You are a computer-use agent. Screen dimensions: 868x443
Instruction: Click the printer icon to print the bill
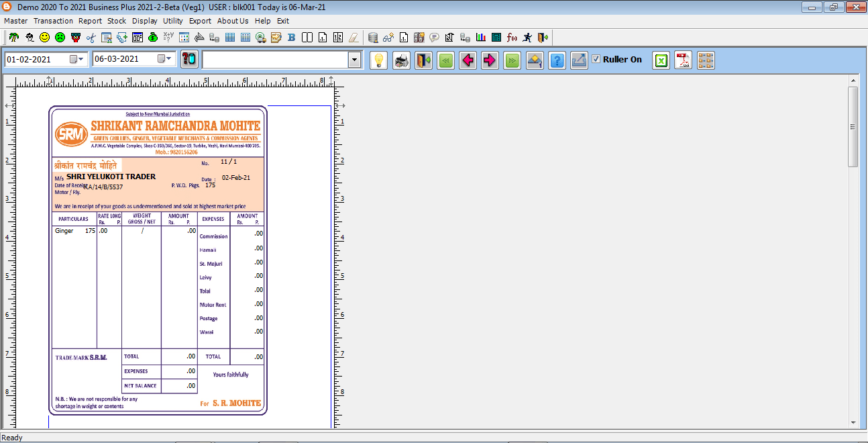pyautogui.click(x=401, y=60)
